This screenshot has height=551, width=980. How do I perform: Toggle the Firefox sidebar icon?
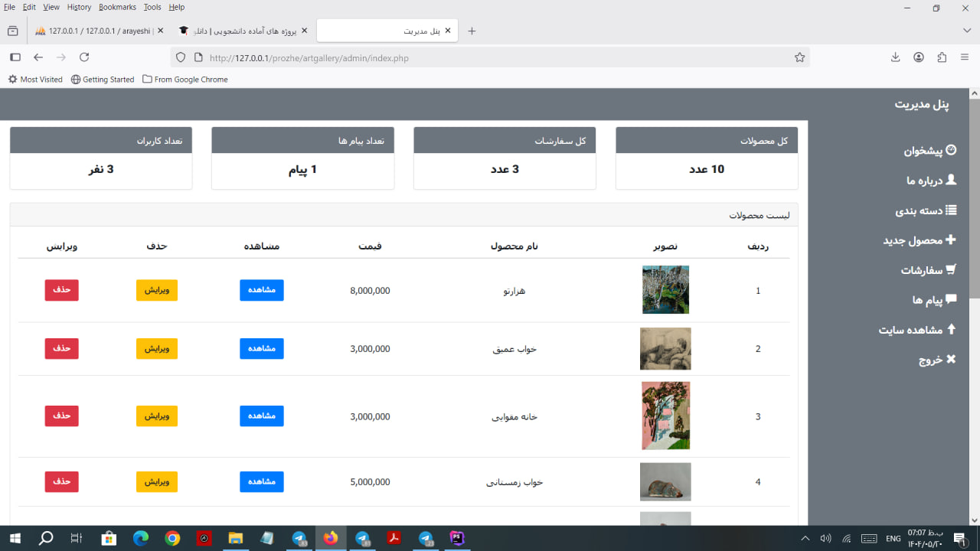pos(15,57)
